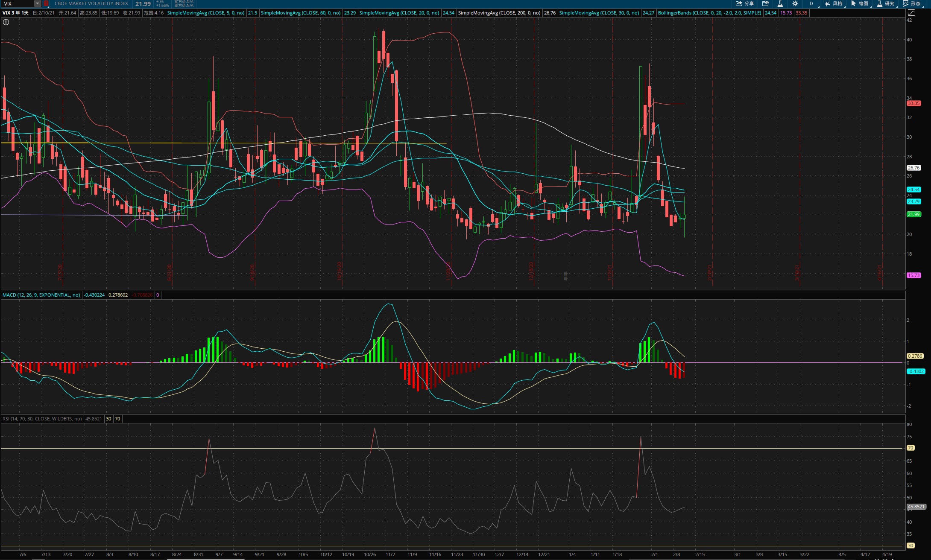Image resolution: width=931 pixels, height=560 pixels.
Task: Open the Patterns (形态) menu
Action: [x=911, y=3]
